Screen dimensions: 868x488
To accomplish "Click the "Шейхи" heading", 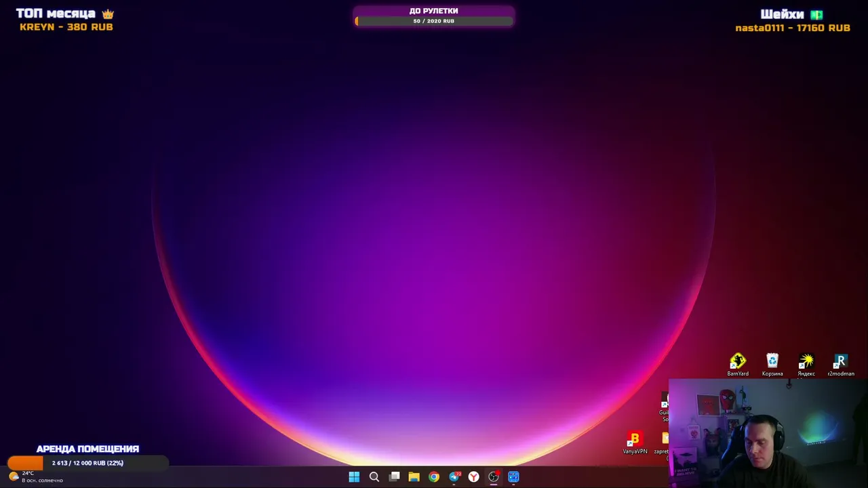I will [x=782, y=14].
